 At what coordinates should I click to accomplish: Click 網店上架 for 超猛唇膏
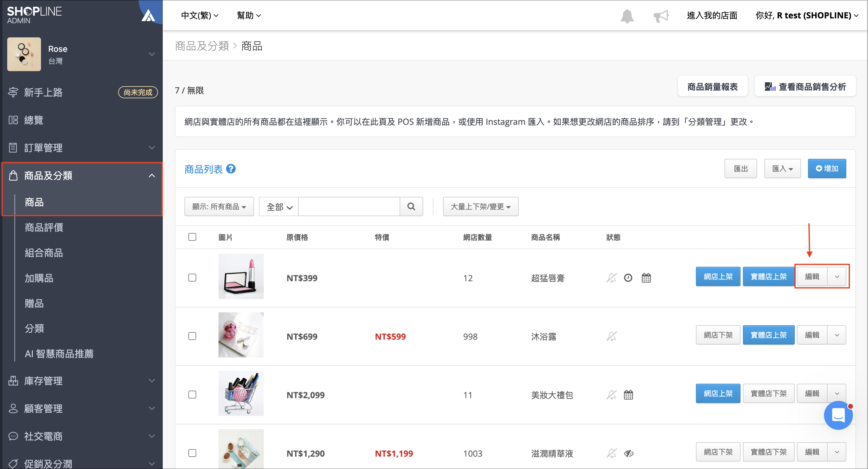718,277
